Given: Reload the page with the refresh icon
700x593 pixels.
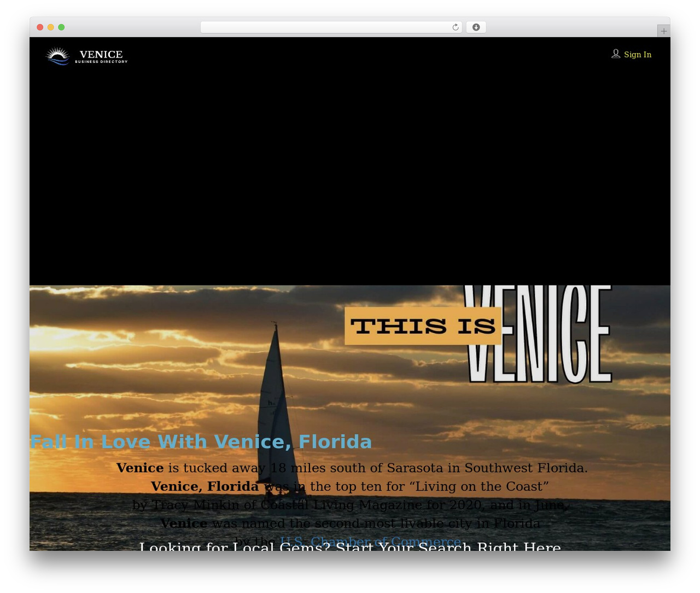Looking at the screenshot, I should pyautogui.click(x=456, y=27).
